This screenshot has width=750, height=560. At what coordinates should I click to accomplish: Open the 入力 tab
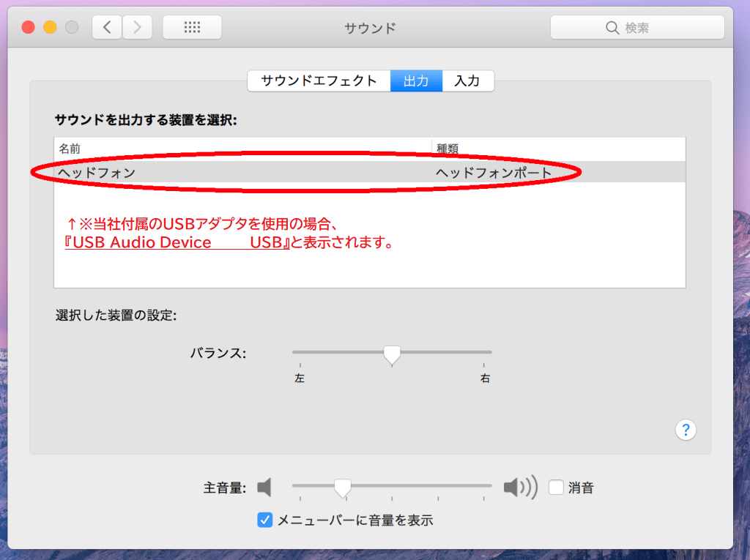pyautogui.click(x=468, y=81)
